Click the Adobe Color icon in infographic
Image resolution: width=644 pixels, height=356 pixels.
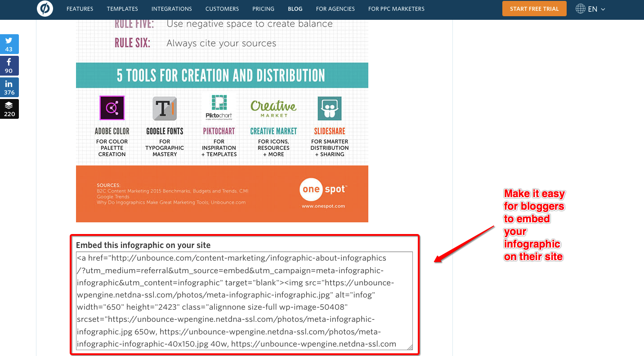pyautogui.click(x=112, y=108)
